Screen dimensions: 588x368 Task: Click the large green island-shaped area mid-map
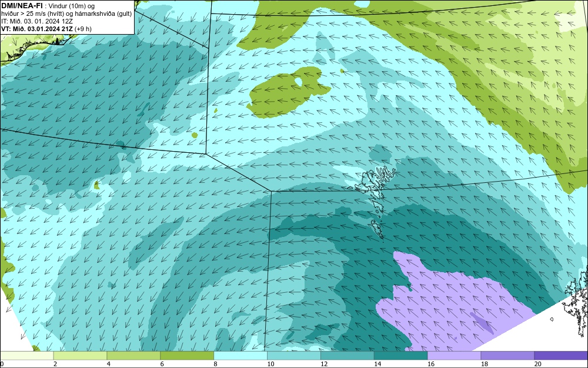coord(289,92)
